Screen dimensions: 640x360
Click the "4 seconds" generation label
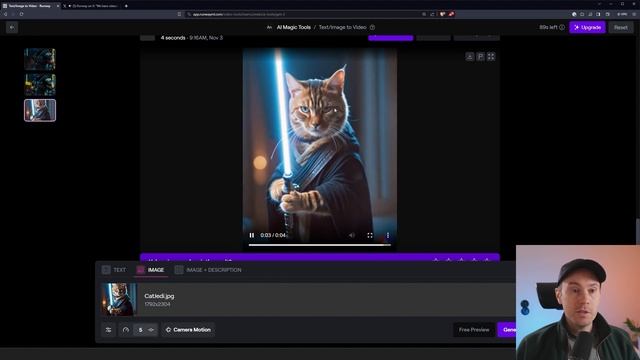pos(173,38)
